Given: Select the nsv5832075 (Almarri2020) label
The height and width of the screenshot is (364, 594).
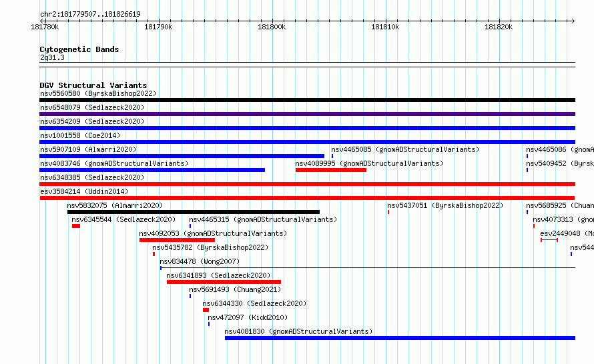Looking at the screenshot, I should pos(115,205).
